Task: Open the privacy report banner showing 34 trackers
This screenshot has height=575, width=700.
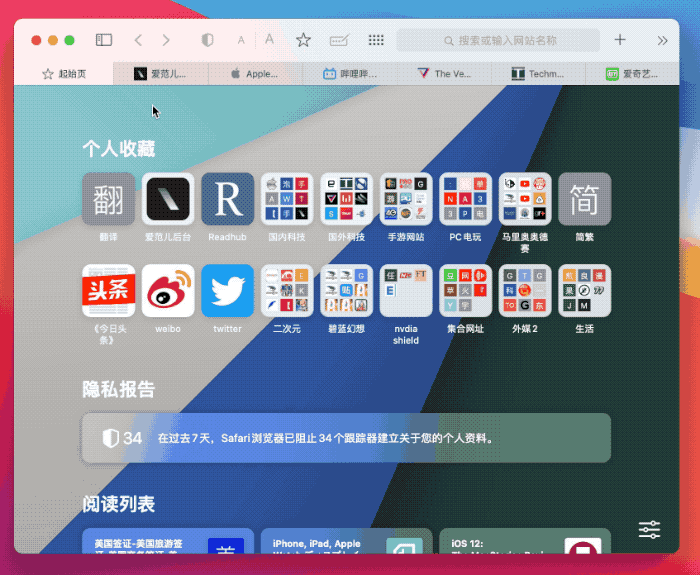Action: point(346,438)
